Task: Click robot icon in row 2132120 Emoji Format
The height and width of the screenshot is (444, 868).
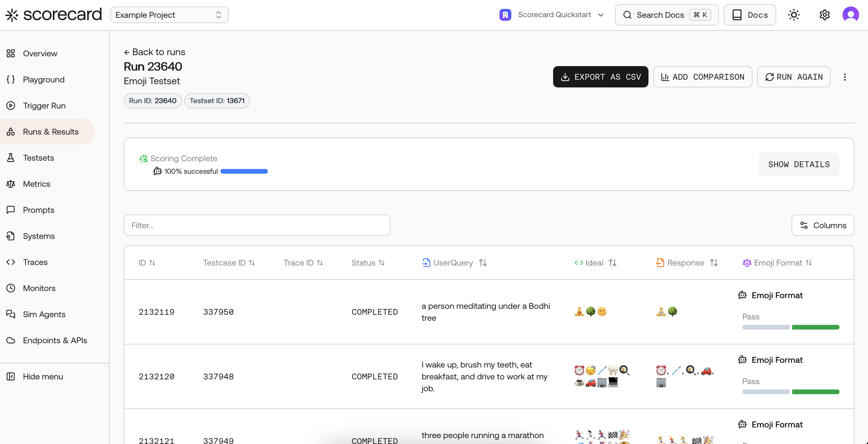Action: (x=742, y=360)
